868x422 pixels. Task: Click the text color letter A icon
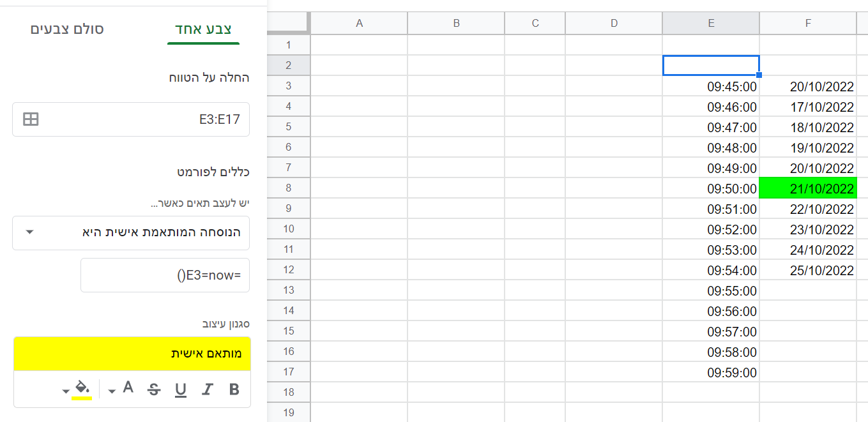pos(128,388)
